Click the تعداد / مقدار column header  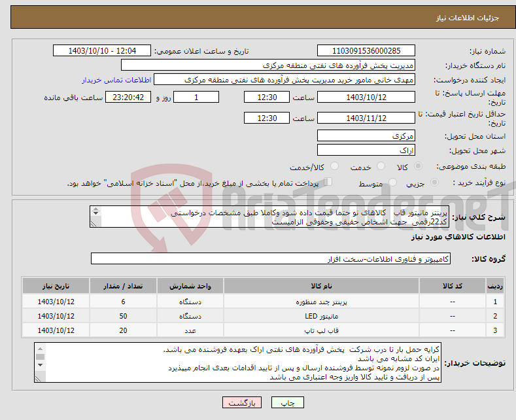(x=123, y=286)
